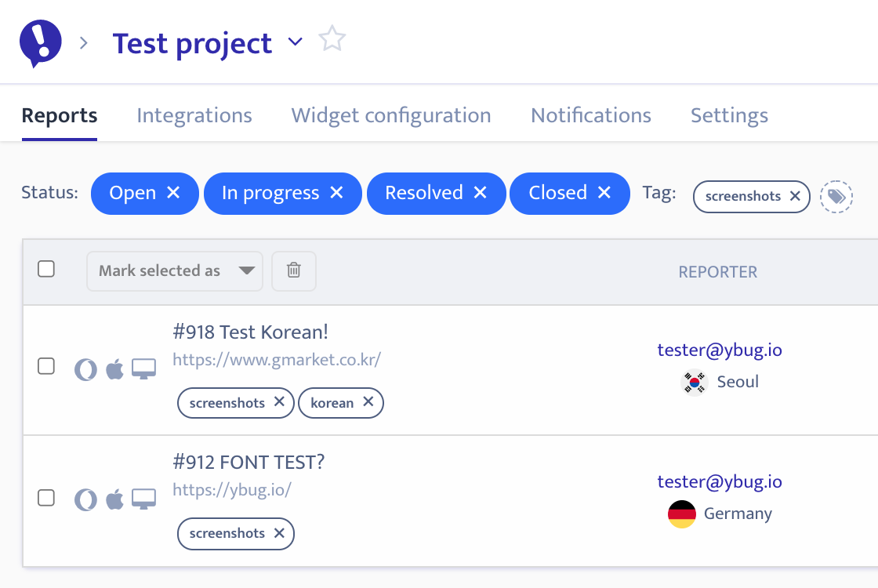The width and height of the screenshot is (878, 588).
Task: Click the desktop monitor icon for #912
Action: pos(144,499)
